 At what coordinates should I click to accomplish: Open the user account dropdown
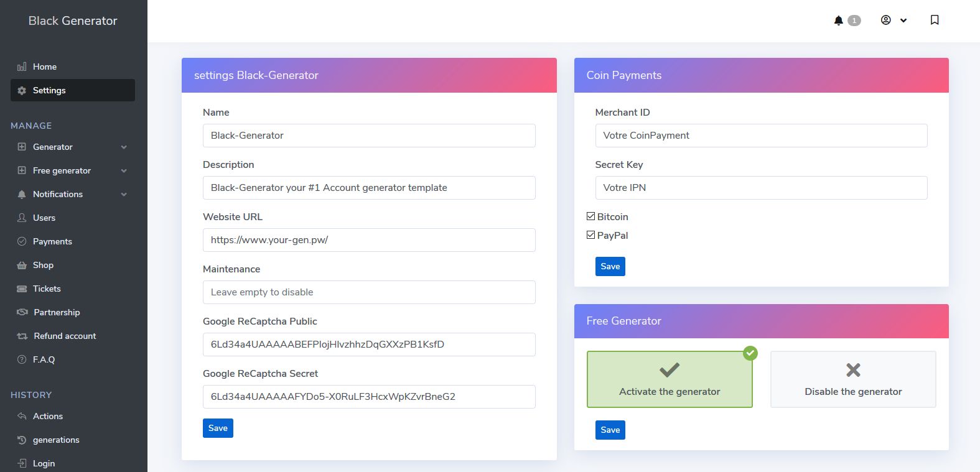coord(894,21)
